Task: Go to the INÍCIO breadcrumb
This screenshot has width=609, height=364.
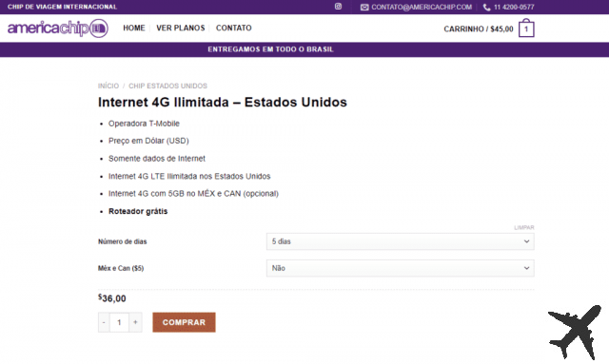Action: 108,86
